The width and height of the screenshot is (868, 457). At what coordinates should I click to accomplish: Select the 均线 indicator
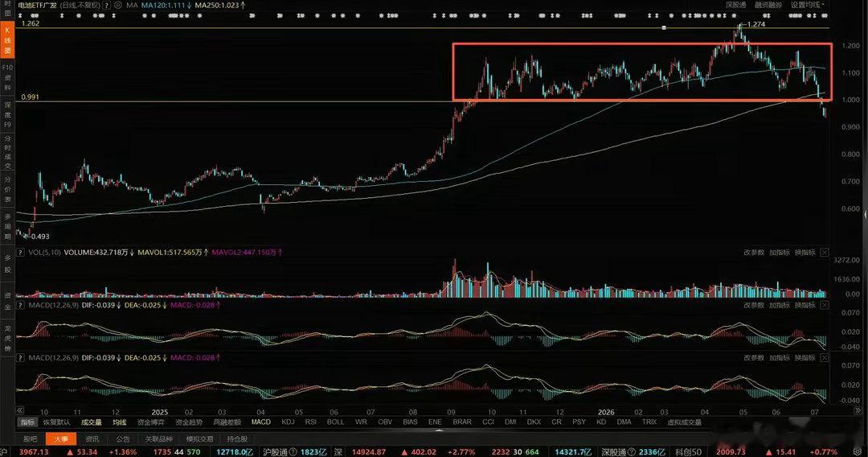pyautogui.click(x=120, y=422)
